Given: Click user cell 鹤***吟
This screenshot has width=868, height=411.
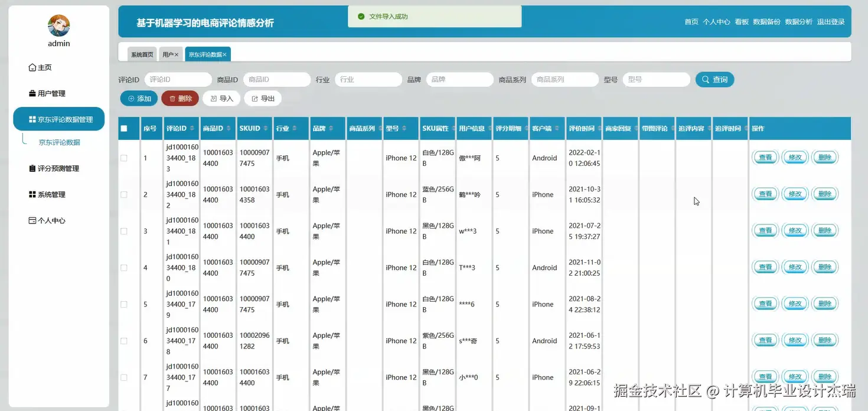Looking at the screenshot, I should (470, 195).
